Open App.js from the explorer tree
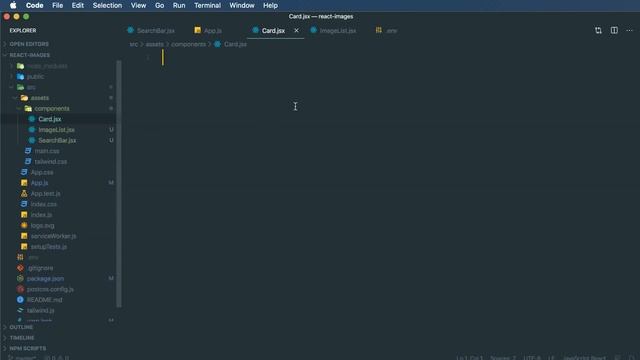 click(x=40, y=183)
